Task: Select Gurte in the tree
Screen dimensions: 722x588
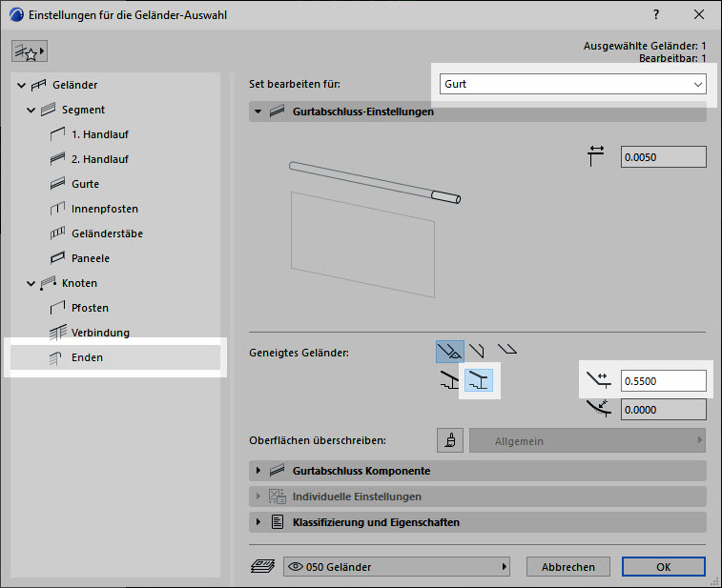Action: (x=85, y=184)
